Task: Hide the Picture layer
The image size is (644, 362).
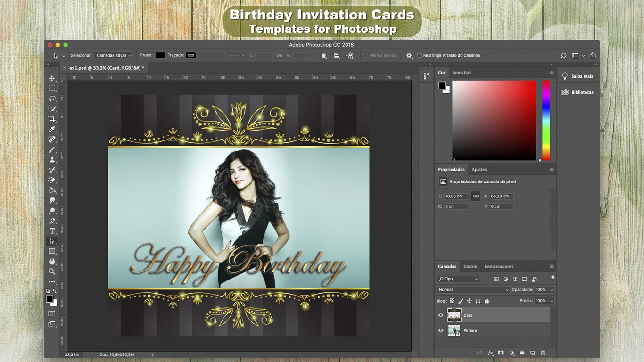Action: (x=441, y=330)
